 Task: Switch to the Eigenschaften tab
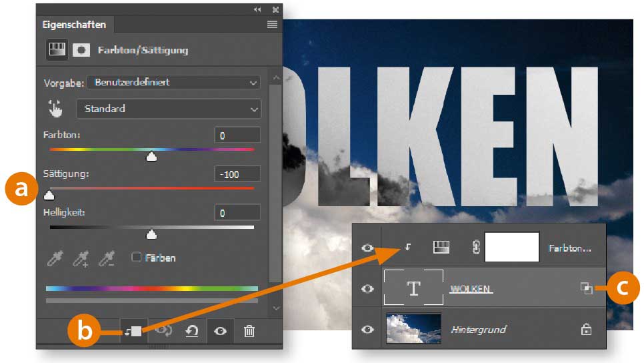(75, 25)
